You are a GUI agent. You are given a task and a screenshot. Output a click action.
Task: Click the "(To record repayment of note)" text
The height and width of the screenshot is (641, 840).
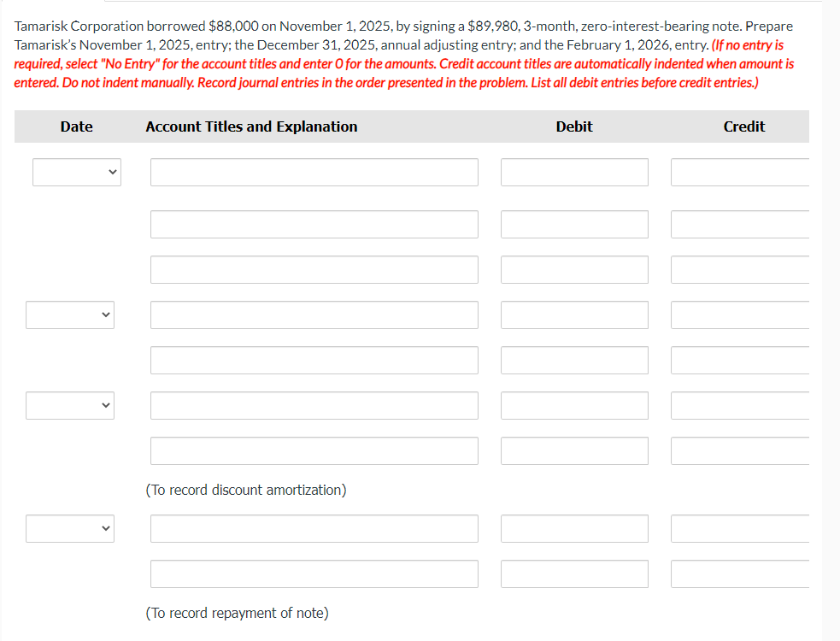[x=238, y=613]
